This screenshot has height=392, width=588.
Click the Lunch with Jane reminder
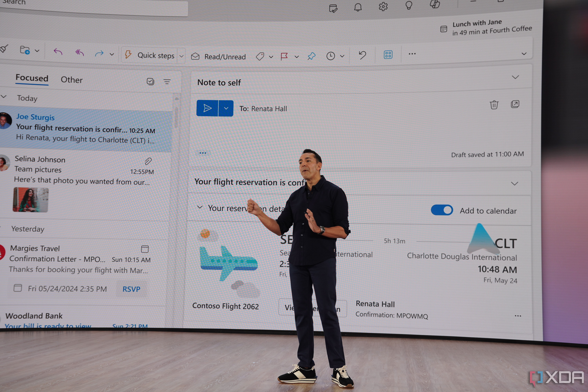[492, 27]
